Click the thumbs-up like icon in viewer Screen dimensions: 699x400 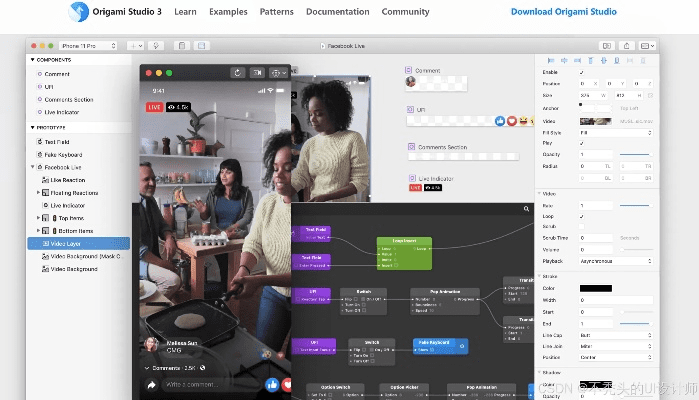271,384
